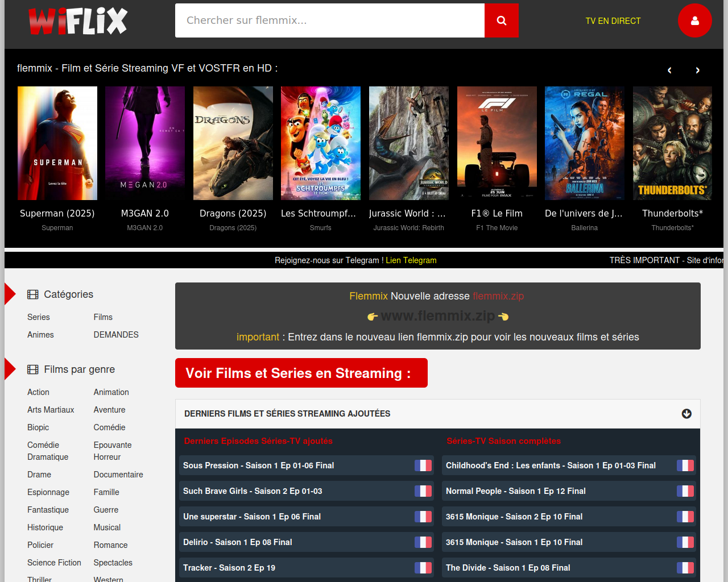The width and height of the screenshot is (728, 582).
Task: Select the Science Fiction genre
Action: coord(54,563)
